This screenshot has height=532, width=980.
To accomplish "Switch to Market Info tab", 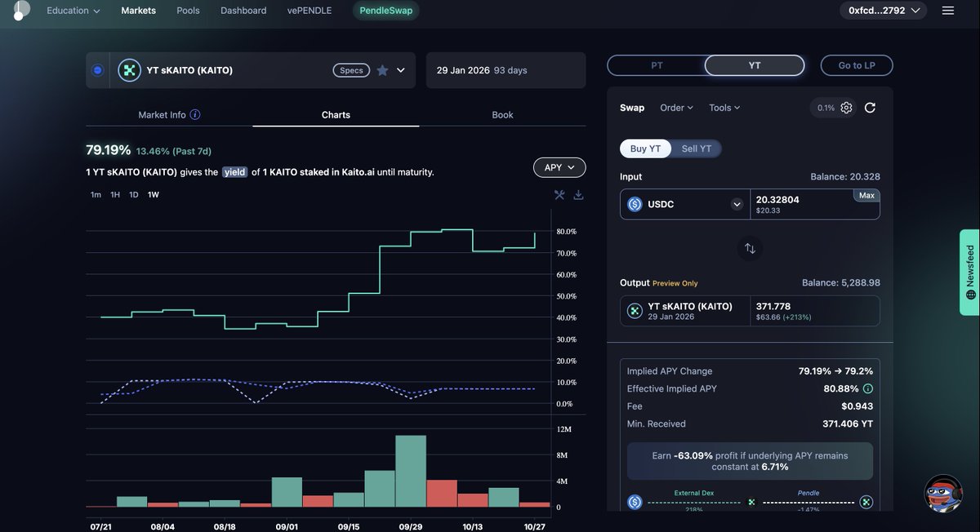I will point(169,115).
